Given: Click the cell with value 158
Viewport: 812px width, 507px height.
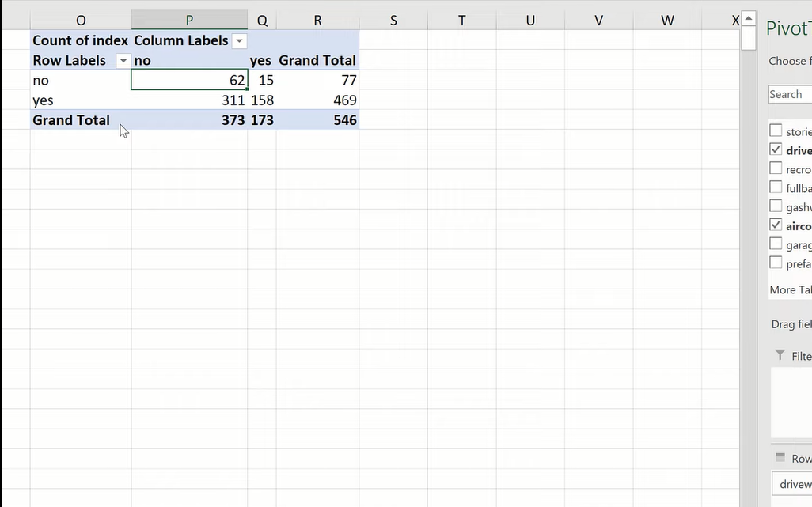Looking at the screenshot, I should 262,100.
